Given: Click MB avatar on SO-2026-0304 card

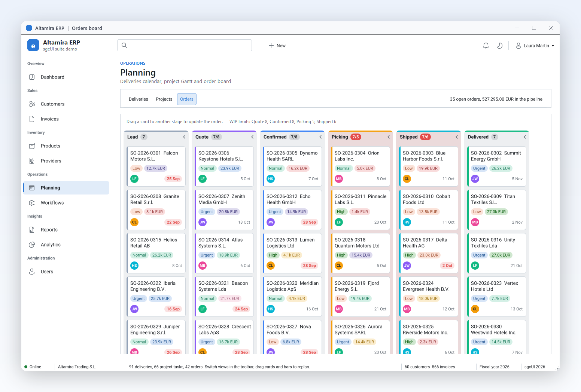Looking at the screenshot, I should [x=339, y=179].
